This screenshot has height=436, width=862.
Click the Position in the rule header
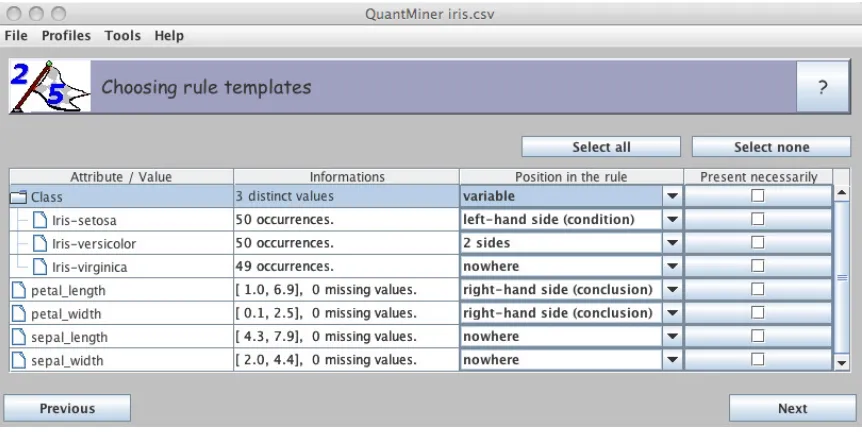pyautogui.click(x=571, y=176)
